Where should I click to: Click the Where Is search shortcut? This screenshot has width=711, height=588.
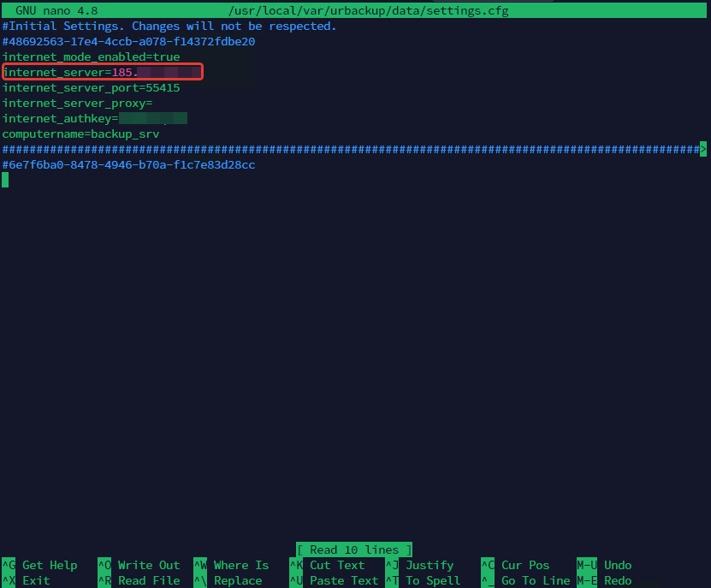tap(240, 565)
